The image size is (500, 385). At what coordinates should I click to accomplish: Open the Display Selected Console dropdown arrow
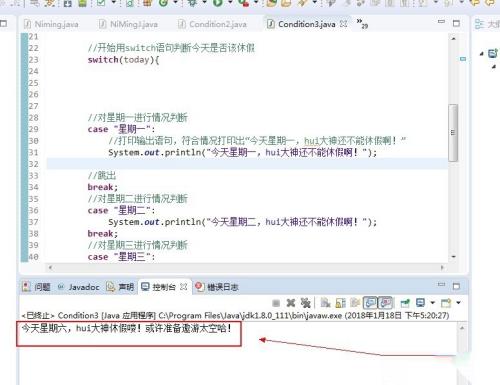(x=432, y=303)
